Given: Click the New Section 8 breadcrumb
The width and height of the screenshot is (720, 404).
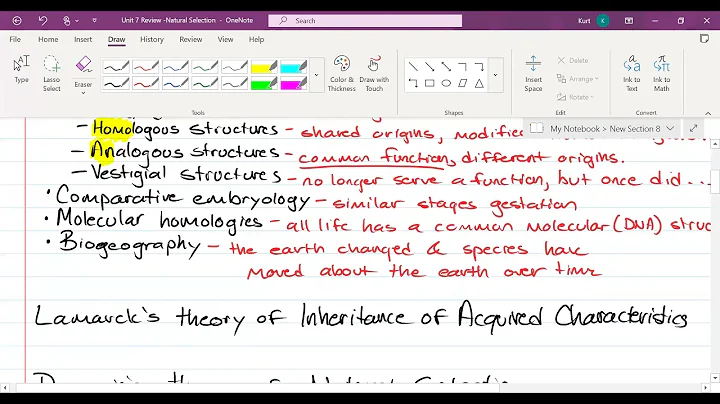Looking at the screenshot, I should click(x=635, y=129).
